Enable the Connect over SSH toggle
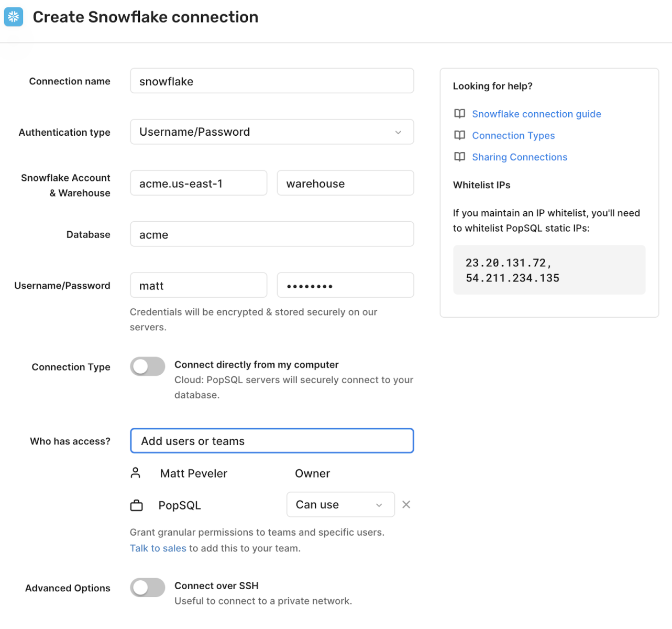 [x=147, y=588]
